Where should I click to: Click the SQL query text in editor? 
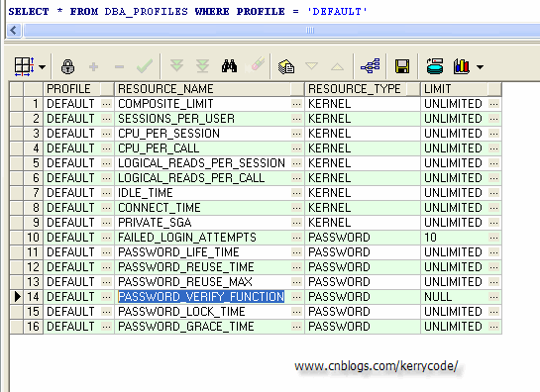(x=187, y=11)
